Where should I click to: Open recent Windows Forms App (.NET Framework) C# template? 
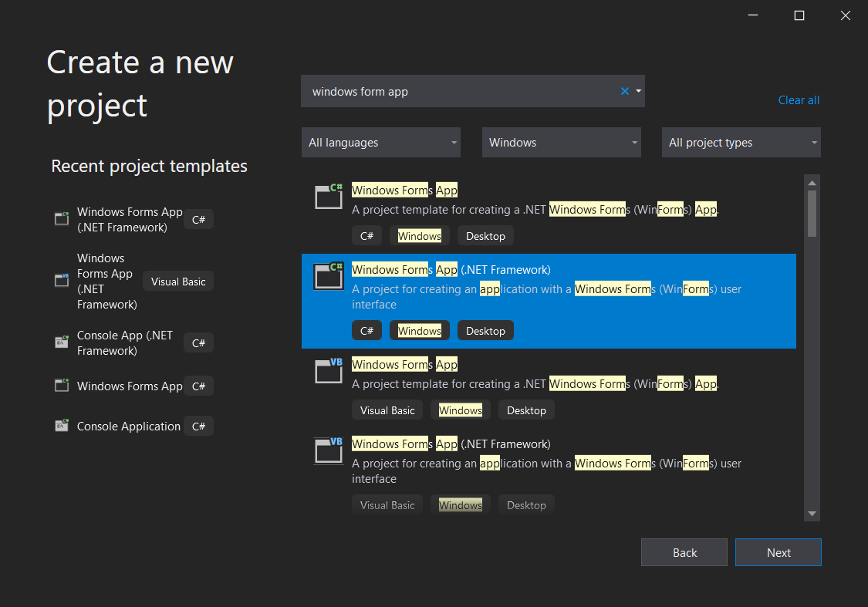point(130,220)
